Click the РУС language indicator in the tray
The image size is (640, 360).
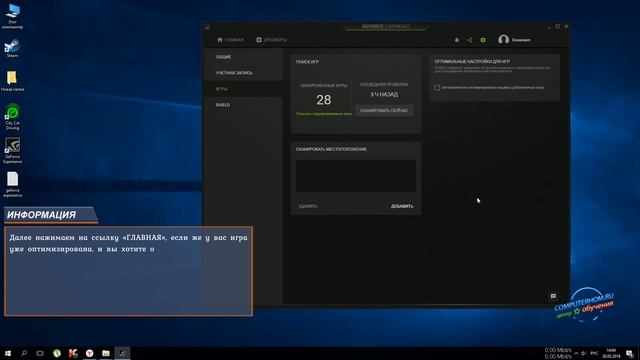[x=594, y=353]
